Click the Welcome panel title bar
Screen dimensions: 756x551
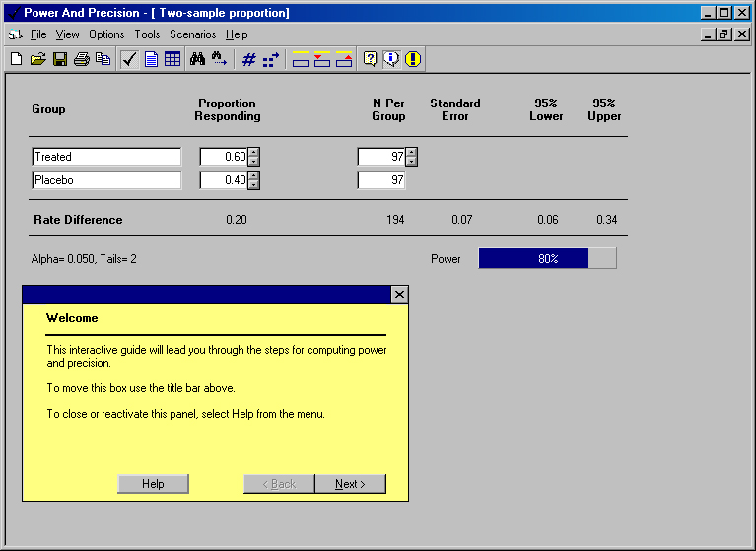point(206,294)
